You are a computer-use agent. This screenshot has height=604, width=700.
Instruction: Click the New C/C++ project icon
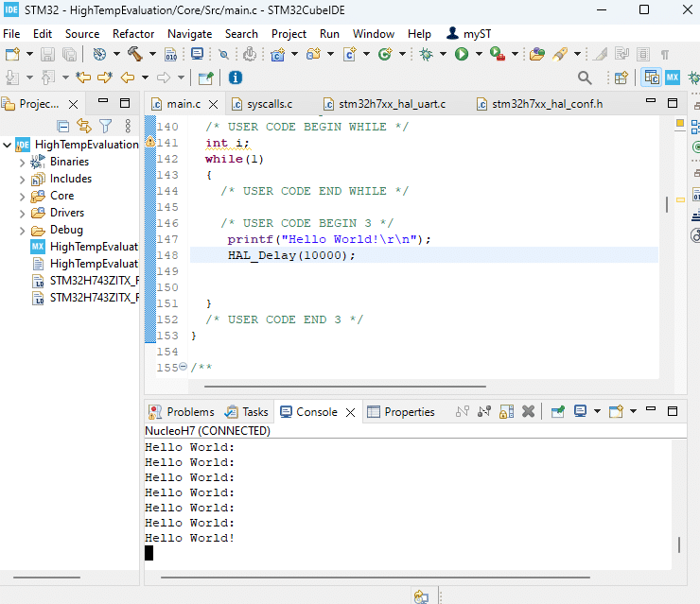point(277,54)
